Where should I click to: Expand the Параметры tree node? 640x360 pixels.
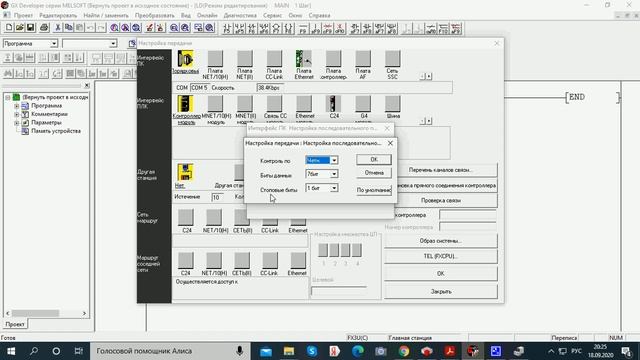[17, 122]
